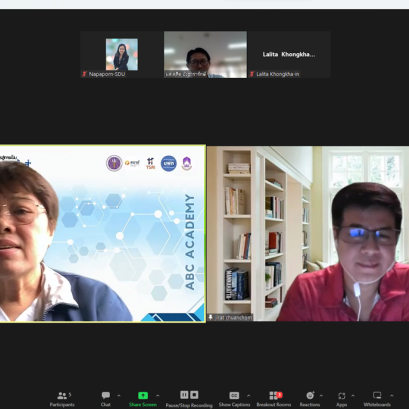
Task: Expand the Show Captions options arrow
Action: click(248, 396)
